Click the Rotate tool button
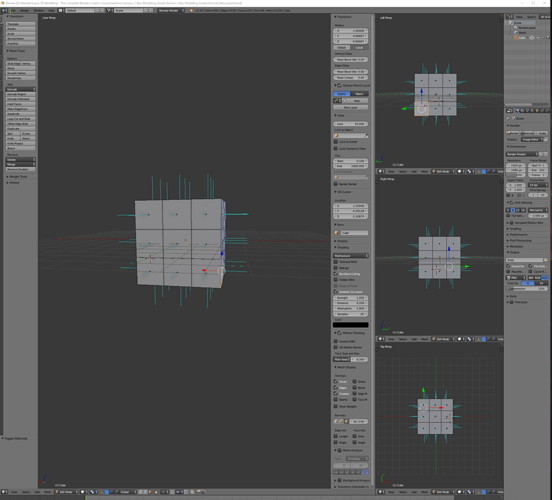This screenshot has width=552, height=500. click(x=20, y=29)
